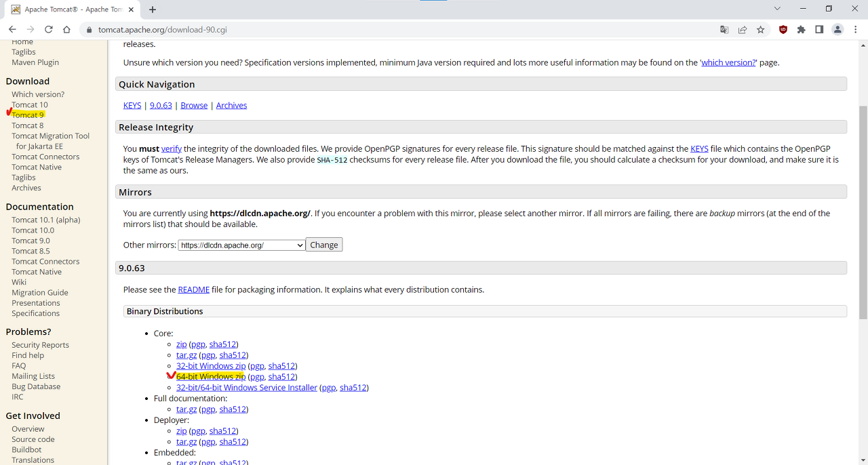Open Security Reports link
The image size is (868, 465).
40,345
